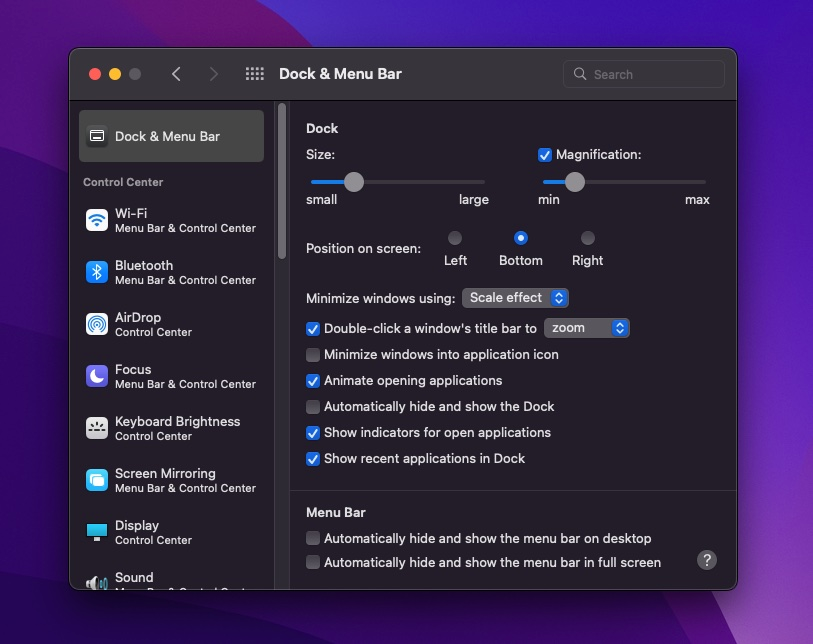The height and width of the screenshot is (644, 813).
Task: Open Focus settings in sidebar
Action: [x=171, y=376]
